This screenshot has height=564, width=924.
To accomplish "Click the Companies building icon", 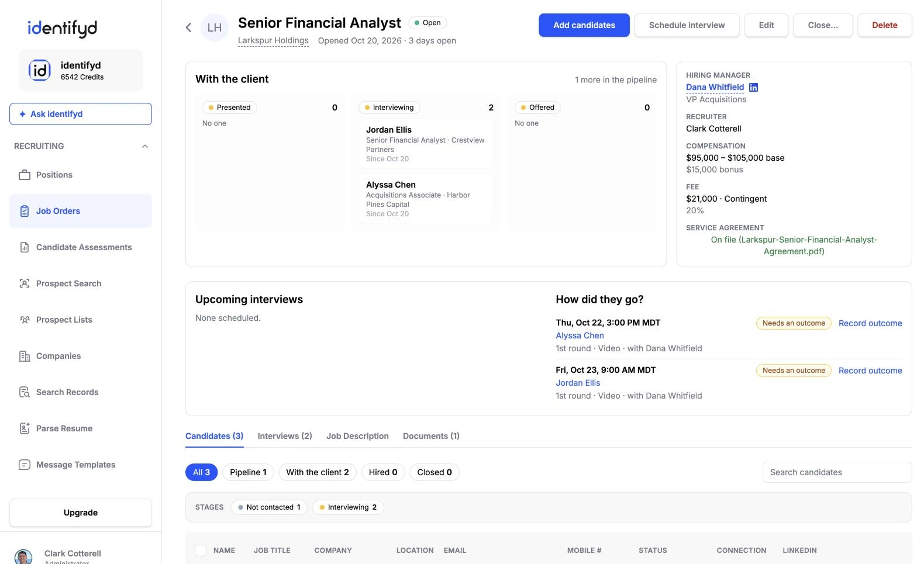I will [x=25, y=356].
